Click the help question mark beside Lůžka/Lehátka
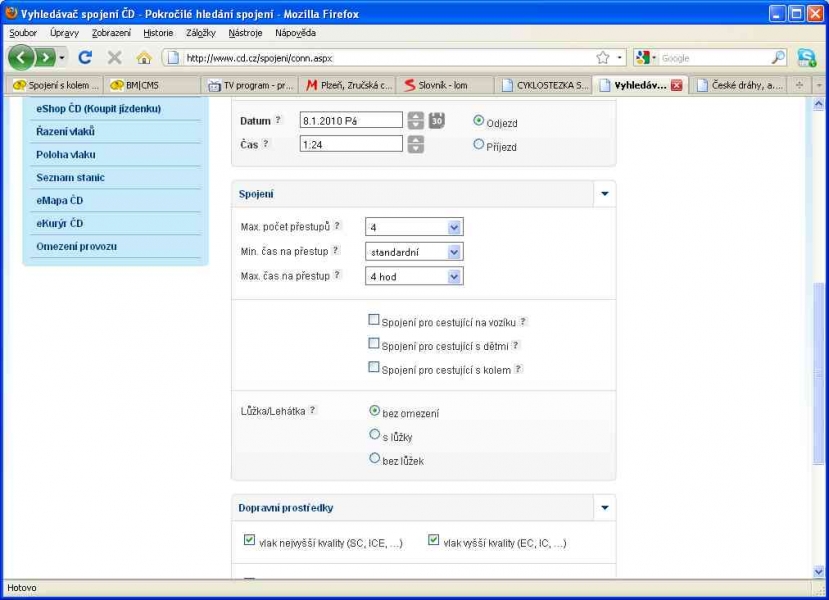Viewport: 829px width, 600px height. [313, 410]
